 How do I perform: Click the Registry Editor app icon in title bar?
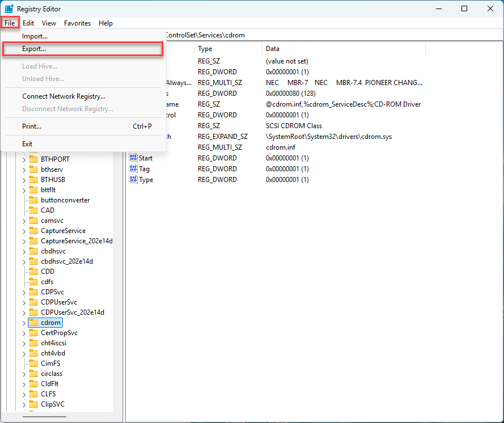point(9,9)
